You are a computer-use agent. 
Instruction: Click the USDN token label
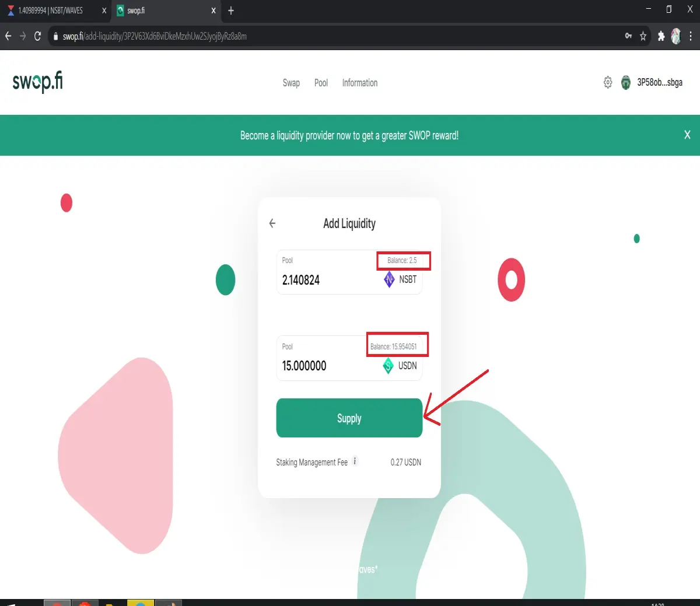coord(407,366)
